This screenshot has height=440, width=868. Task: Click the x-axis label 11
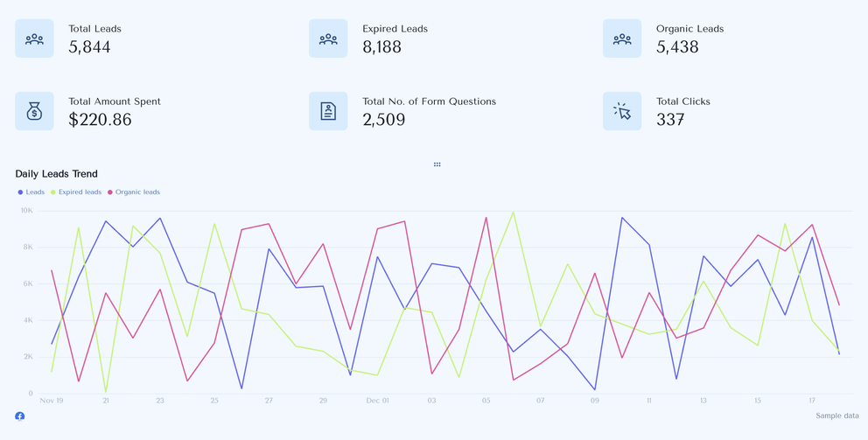click(x=648, y=401)
